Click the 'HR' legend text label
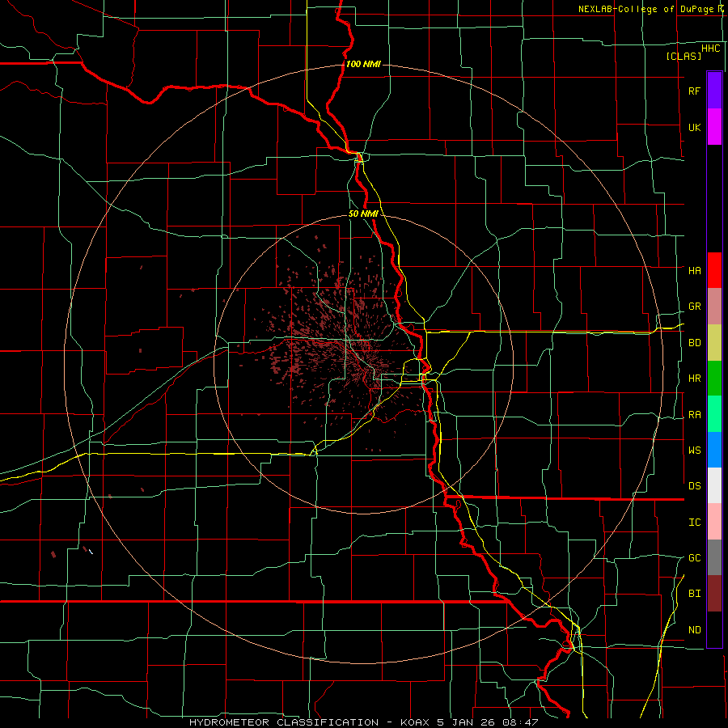 (x=695, y=379)
